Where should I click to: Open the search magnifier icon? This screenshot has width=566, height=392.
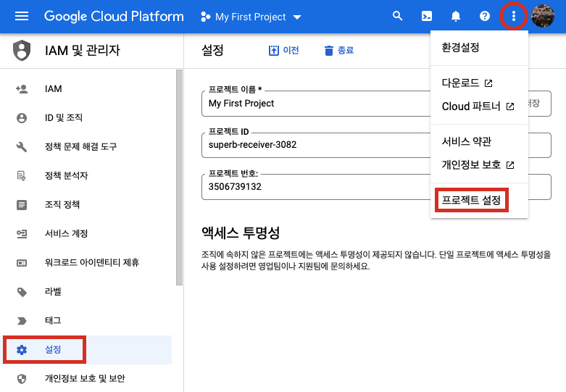click(397, 16)
